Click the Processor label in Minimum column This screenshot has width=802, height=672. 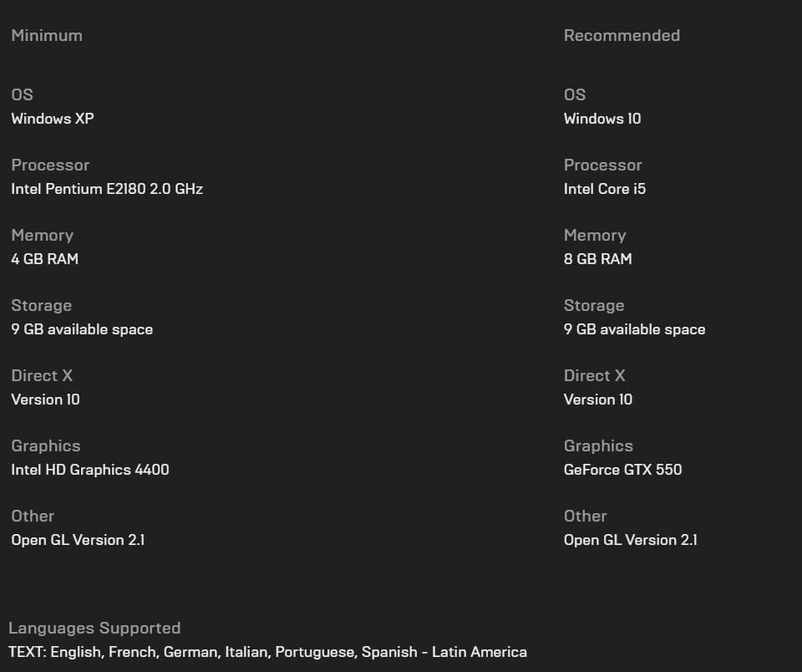[x=50, y=165]
